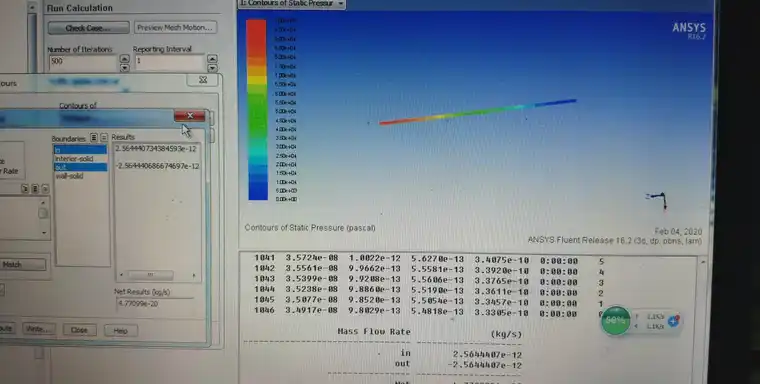Close the Contours dialog behind
The width and height of the screenshot is (760, 384).
click(x=203, y=80)
